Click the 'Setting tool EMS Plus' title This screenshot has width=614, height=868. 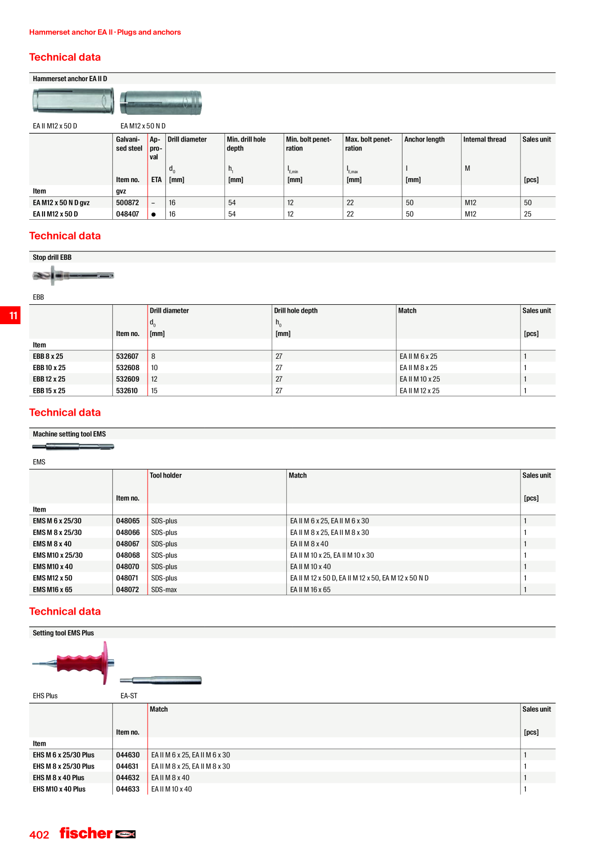(x=63, y=633)
